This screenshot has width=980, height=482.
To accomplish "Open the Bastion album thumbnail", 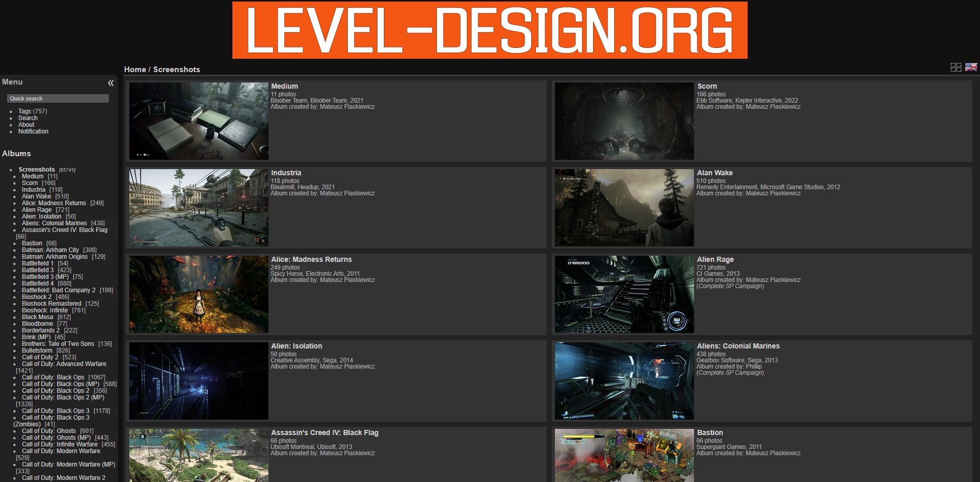I will 624,455.
